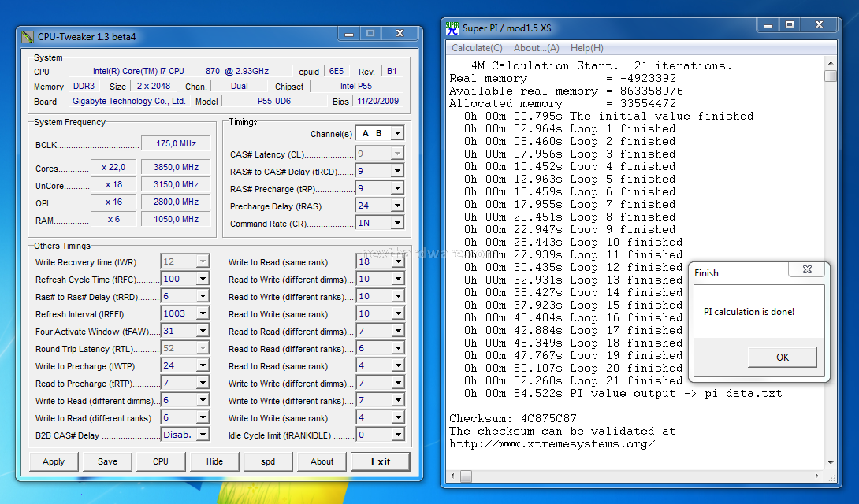Image resolution: width=859 pixels, height=504 pixels.
Task: Click the RAM multiplier x 6 field
Action: pyautogui.click(x=113, y=219)
